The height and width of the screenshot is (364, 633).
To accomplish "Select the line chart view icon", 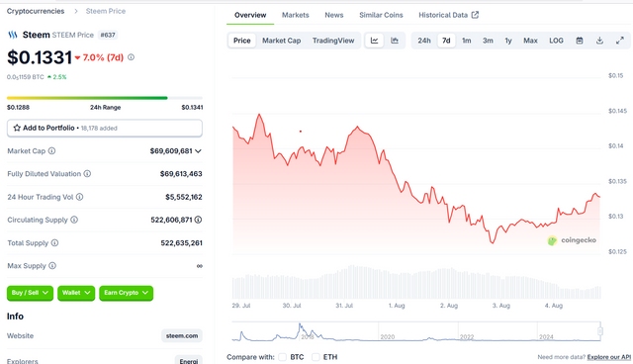I will [x=374, y=41].
